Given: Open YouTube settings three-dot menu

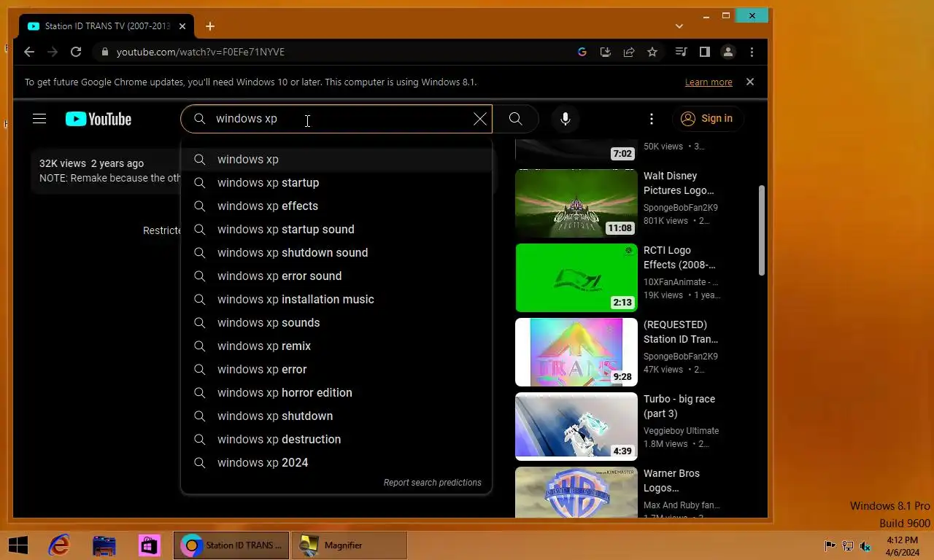Looking at the screenshot, I should (x=652, y=119).
